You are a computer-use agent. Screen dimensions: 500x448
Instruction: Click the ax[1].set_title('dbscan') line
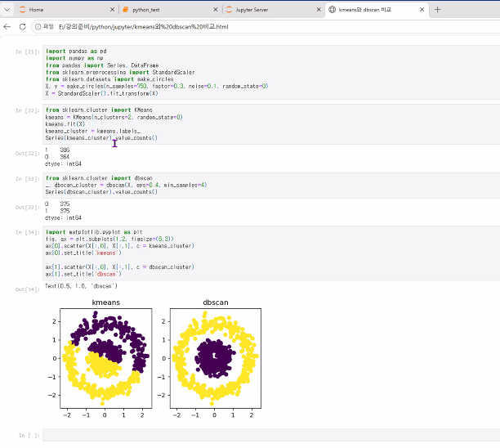pyautogui.click(x=83, y=274)
